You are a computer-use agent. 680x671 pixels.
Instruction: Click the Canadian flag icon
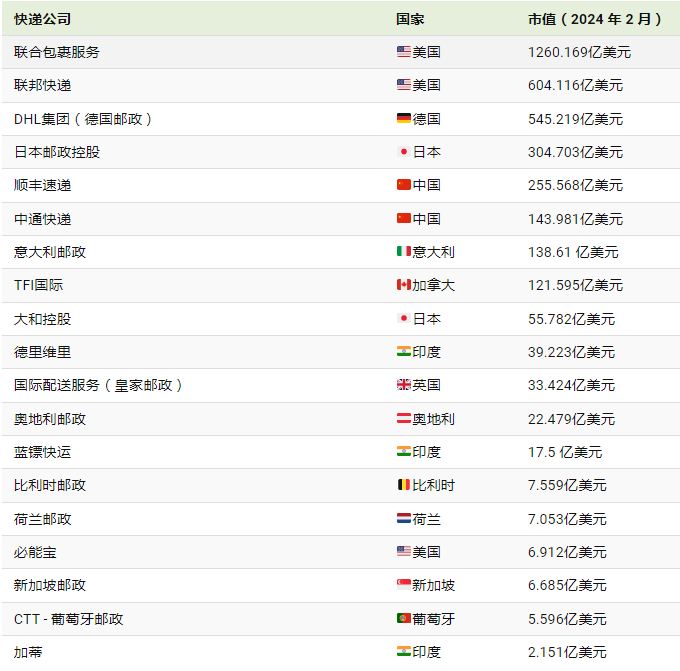[404, 285]
